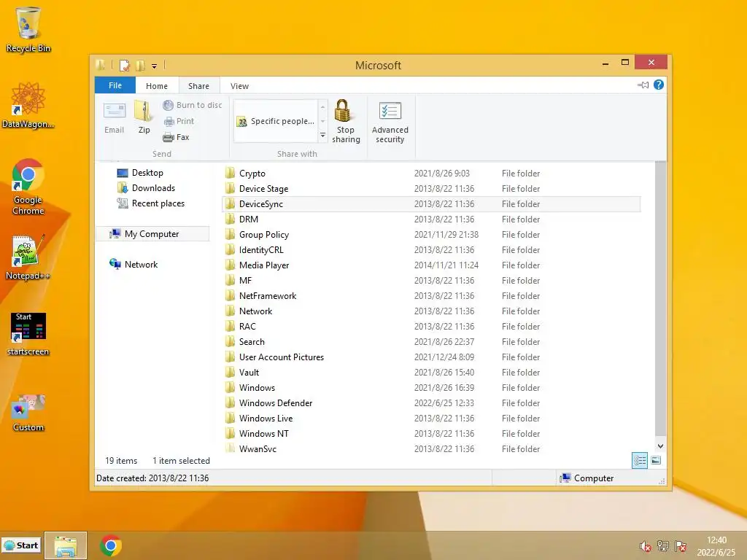Click the network tray icon
This screenshot has width=747, height=560.
pyautogui.click(x=662, y=546)
